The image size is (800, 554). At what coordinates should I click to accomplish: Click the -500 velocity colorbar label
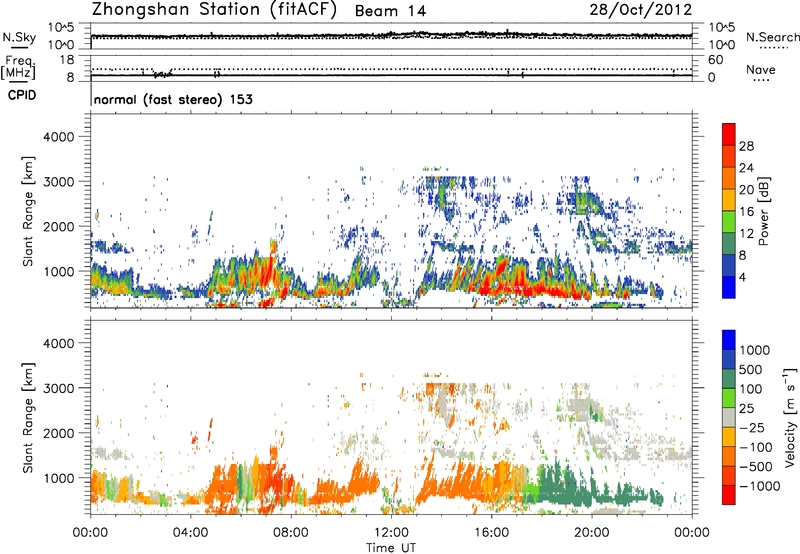point(756,466)
